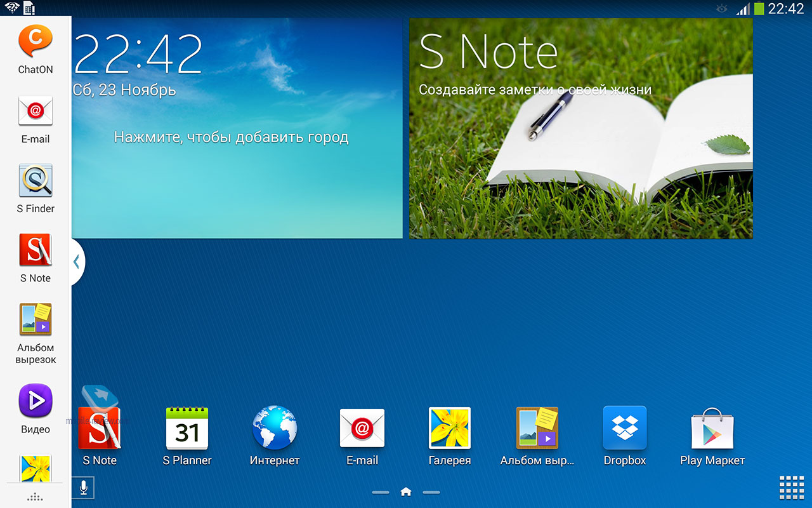812x508 pixels.
Task: Launch S Finder from the side tray
Action: pos(36,189)
